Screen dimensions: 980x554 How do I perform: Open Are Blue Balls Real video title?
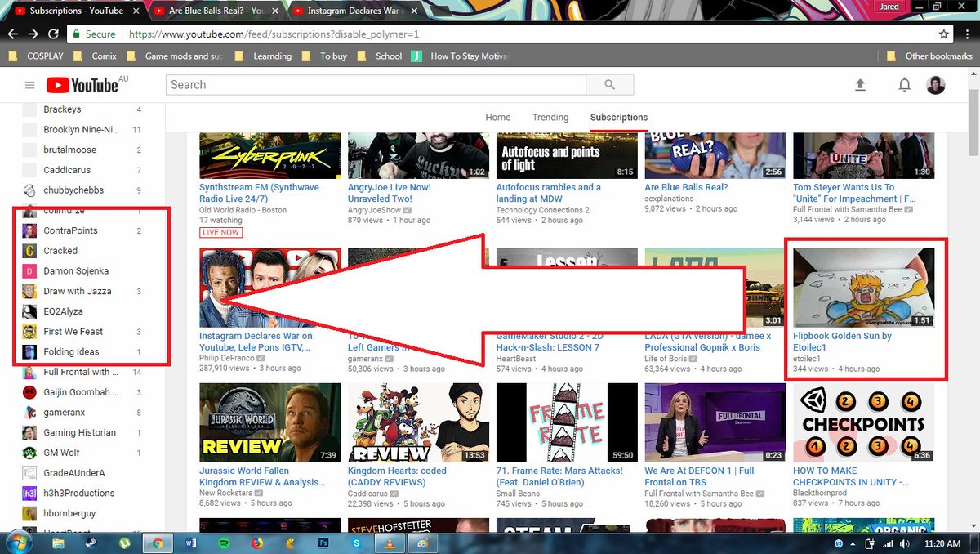(685, 187)
